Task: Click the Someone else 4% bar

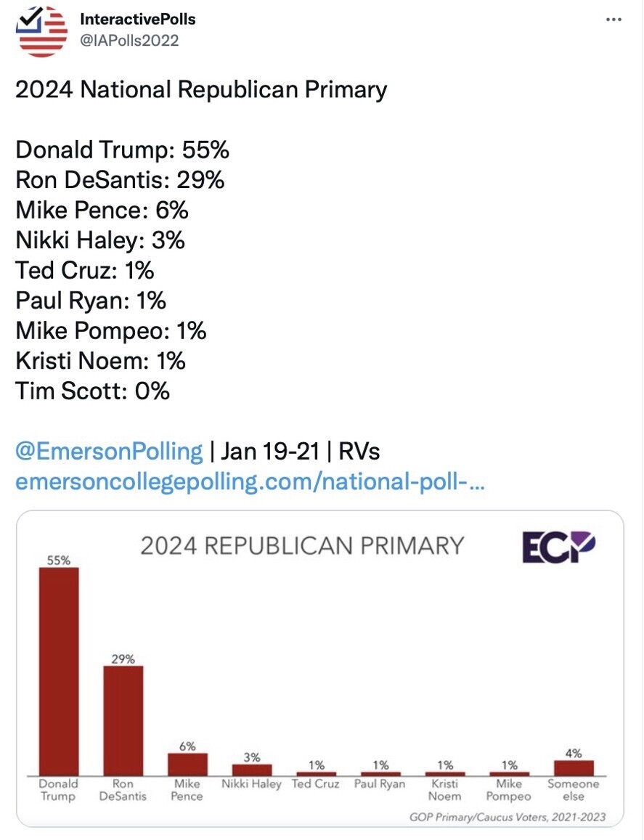Action: pyautogui.click(x=574, y=767)
